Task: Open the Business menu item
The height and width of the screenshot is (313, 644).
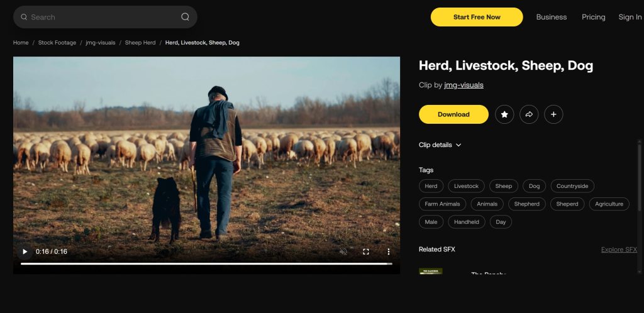Action: point(551,17)
